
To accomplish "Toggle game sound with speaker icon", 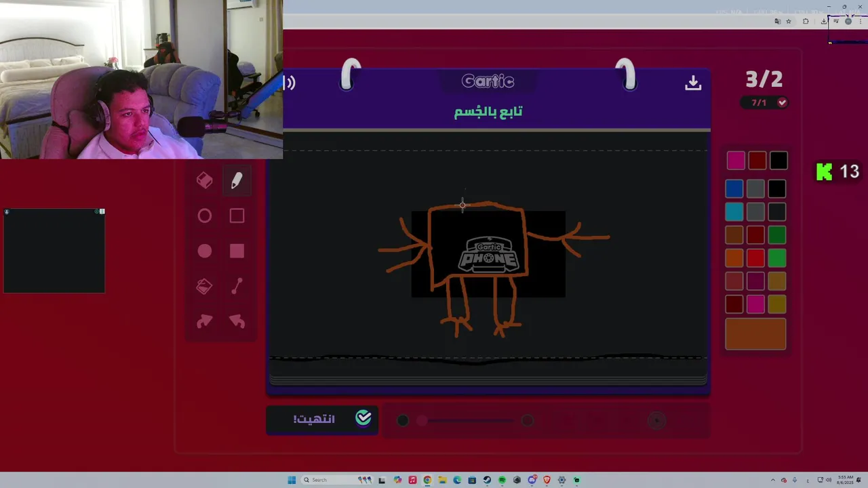I will 290,83.
